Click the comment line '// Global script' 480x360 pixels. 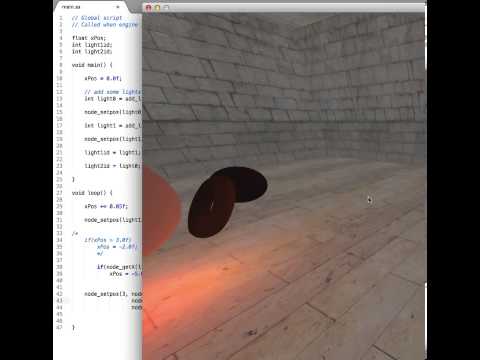pyautogui.click(x=97, y=18)
